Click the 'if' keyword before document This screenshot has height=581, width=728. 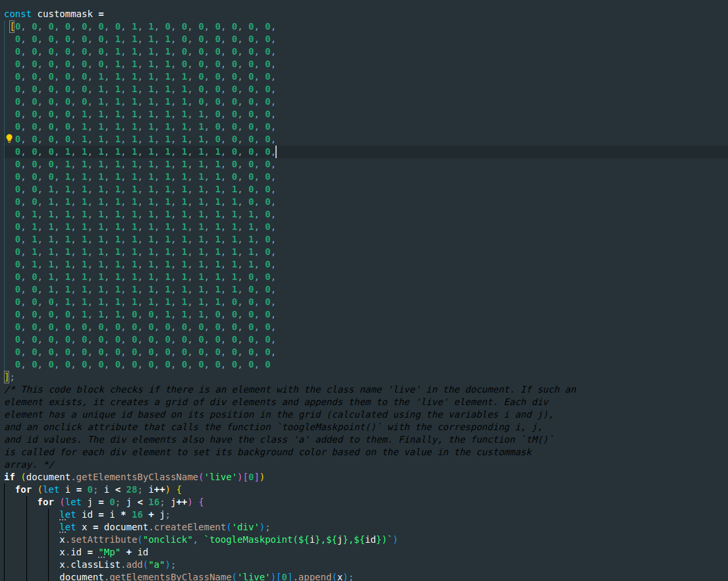coord(9,477)
